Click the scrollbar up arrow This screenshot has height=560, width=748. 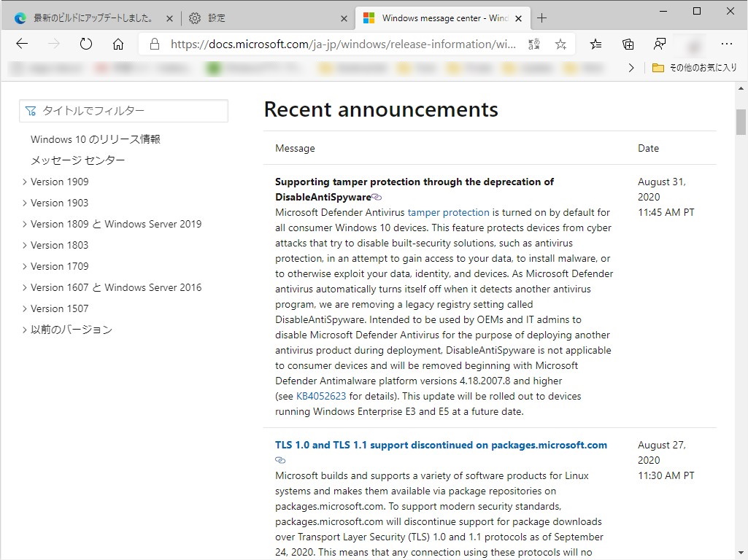point(741,88)
